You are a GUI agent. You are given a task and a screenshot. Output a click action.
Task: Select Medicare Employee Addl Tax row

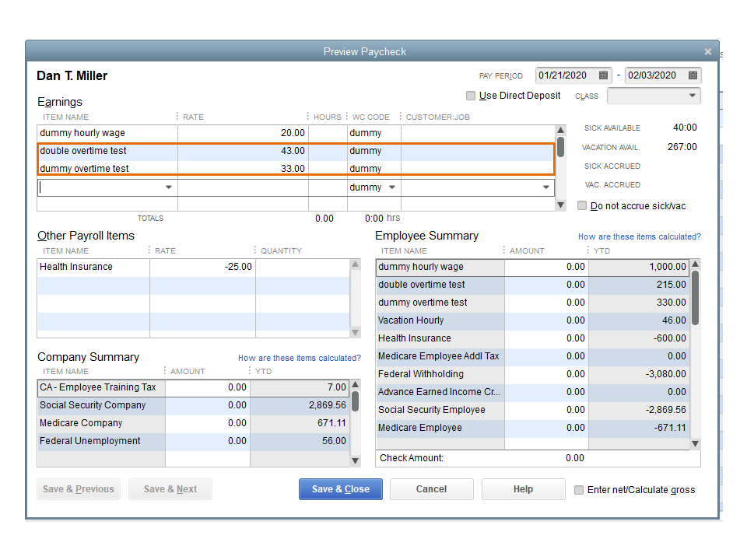click(531, 356)
